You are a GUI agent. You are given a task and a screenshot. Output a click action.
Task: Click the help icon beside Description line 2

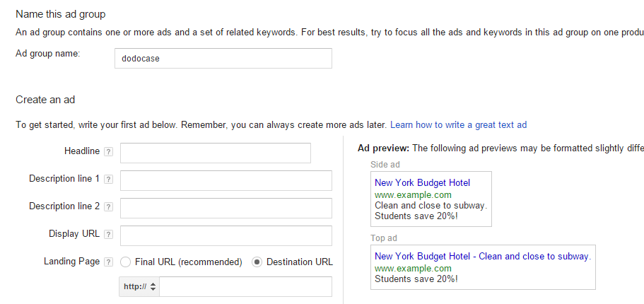(108, 207)
